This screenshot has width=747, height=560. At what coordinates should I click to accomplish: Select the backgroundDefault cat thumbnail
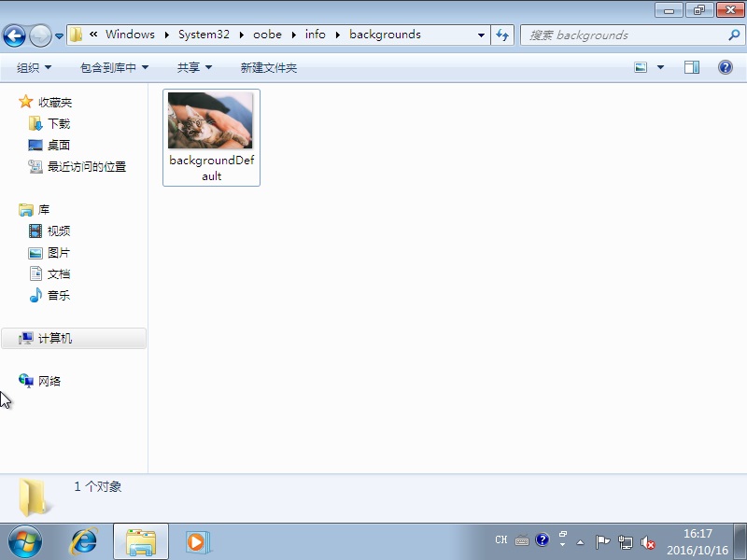point(210,120)
